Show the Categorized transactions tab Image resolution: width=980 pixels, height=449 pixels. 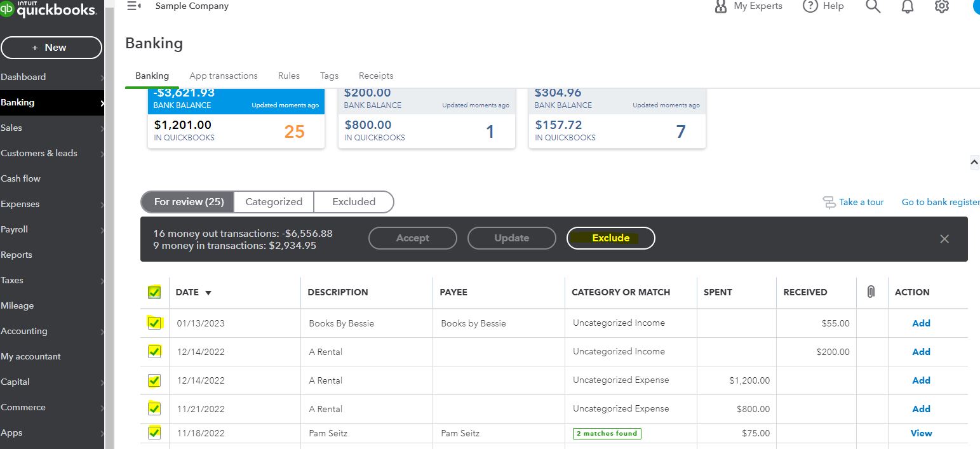(274, 202)
